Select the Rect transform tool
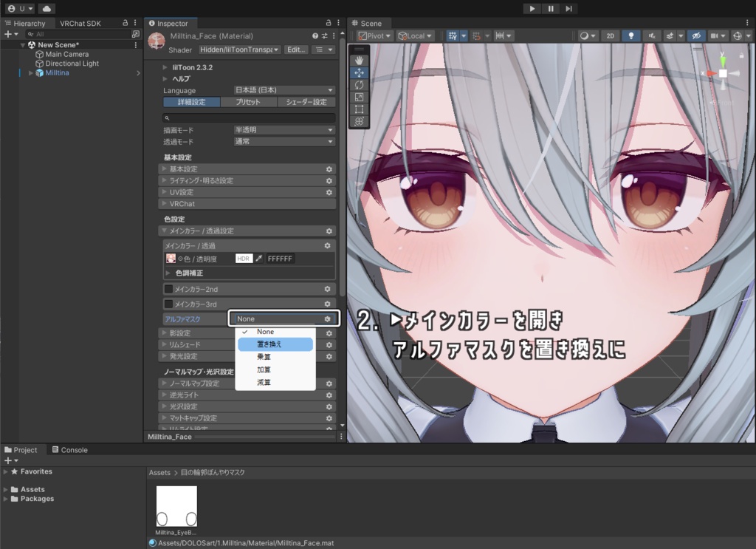The image size is (756, 549). [359, 109]
